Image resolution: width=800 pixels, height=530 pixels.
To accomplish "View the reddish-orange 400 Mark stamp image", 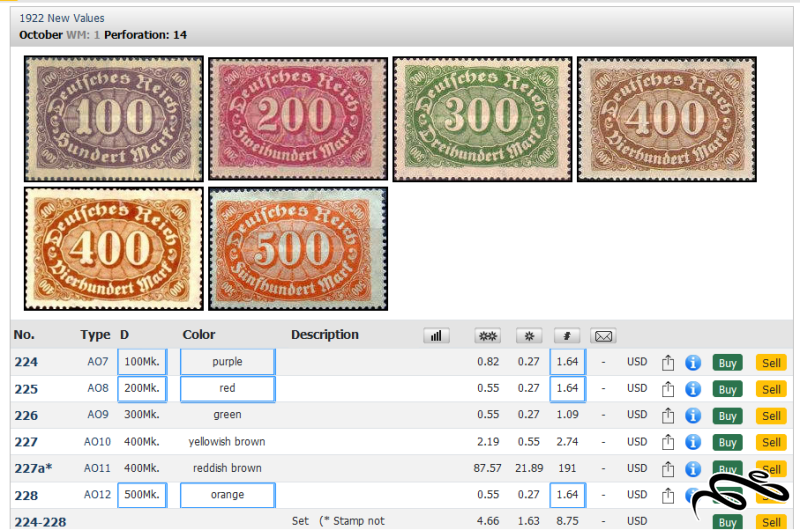I will pyautogui.click(x=114, y=248).
